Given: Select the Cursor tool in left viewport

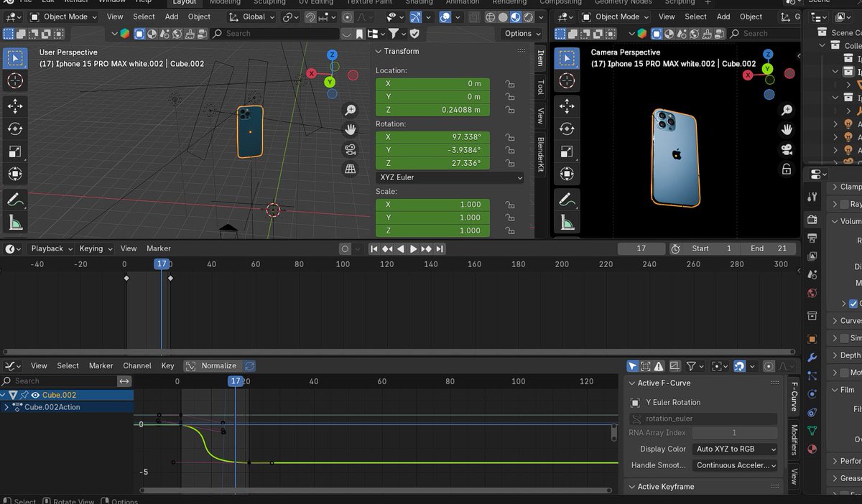Looking at the screenshot, I should (15, 81).
